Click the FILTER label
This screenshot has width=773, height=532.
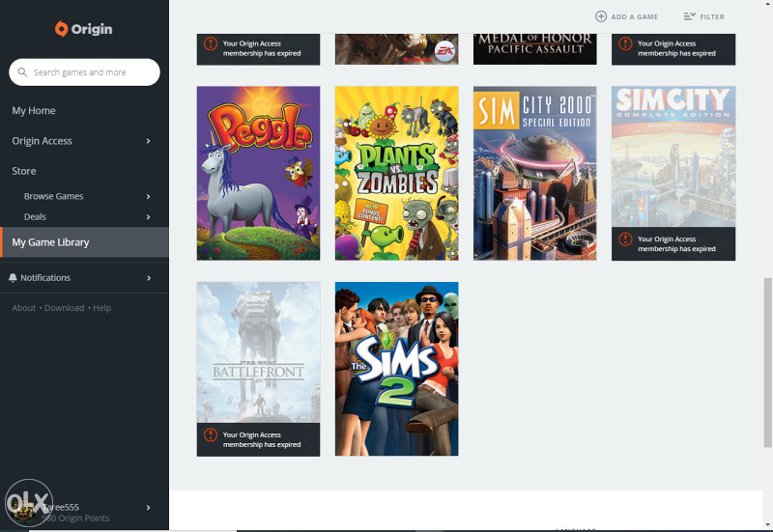click(712, 16)
